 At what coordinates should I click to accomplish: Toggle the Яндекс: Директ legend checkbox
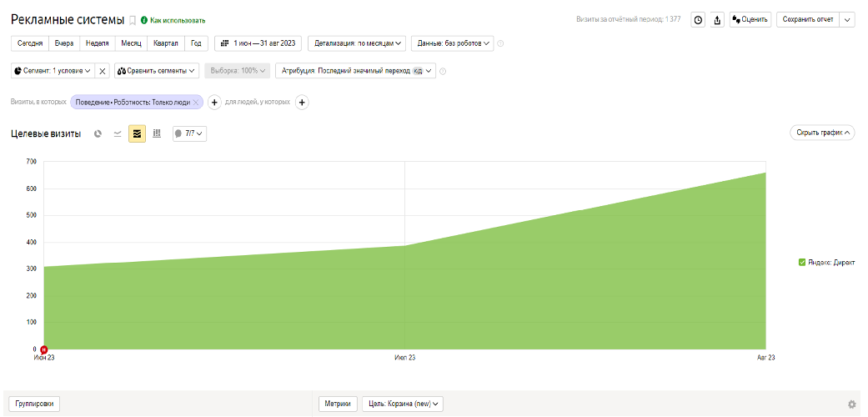(x=801, y=262)
